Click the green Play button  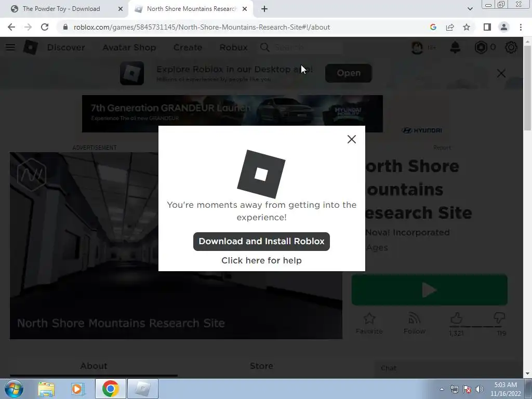coord(430,290)
